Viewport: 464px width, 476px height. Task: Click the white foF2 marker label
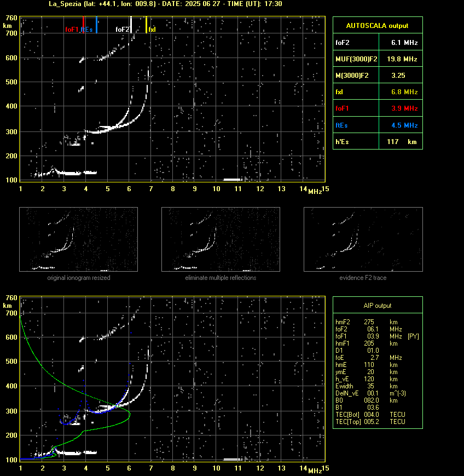tap(122, 30)
